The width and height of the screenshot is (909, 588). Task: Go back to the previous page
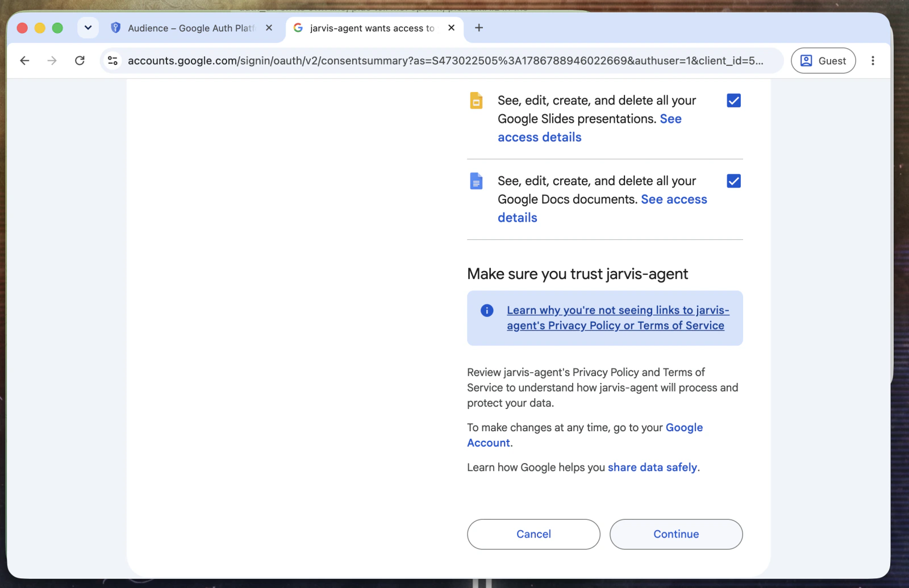24,61
